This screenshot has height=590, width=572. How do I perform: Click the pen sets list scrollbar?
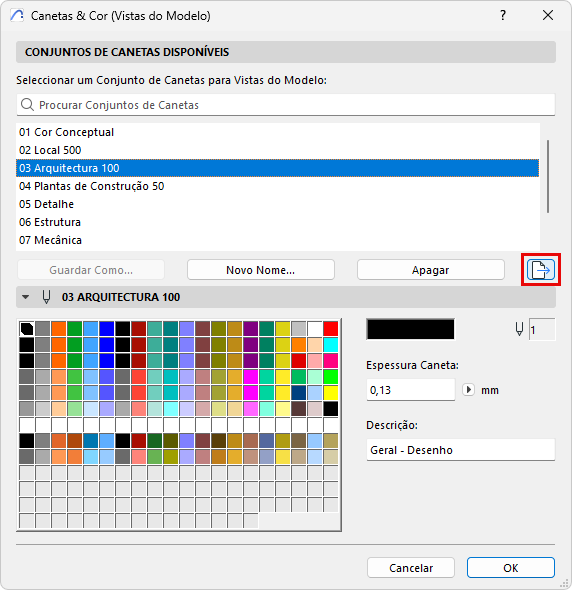tap(548, 176)
